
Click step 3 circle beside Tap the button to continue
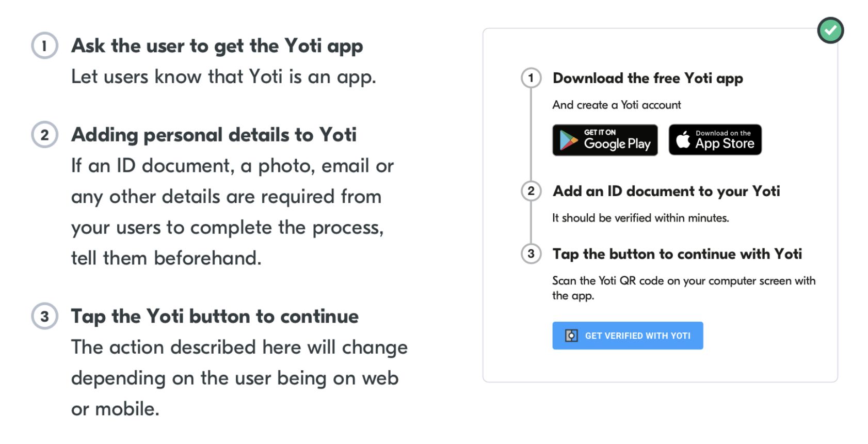[x=531, y=254]
